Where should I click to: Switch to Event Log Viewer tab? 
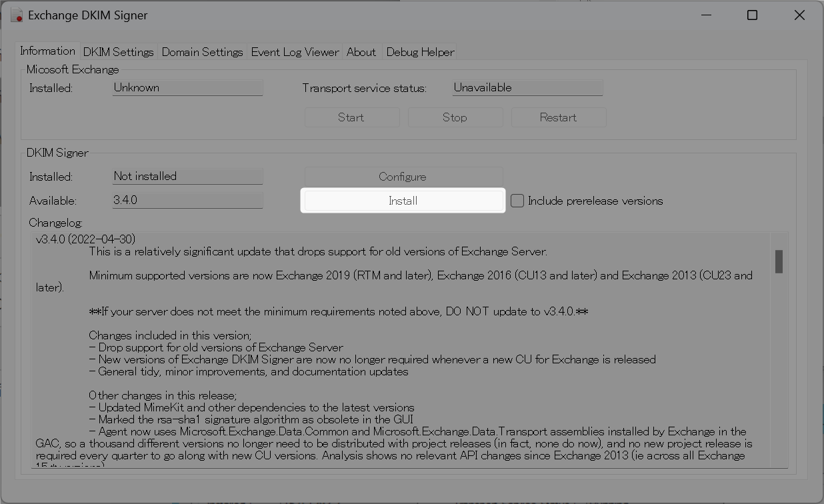(x=295, y=51)
